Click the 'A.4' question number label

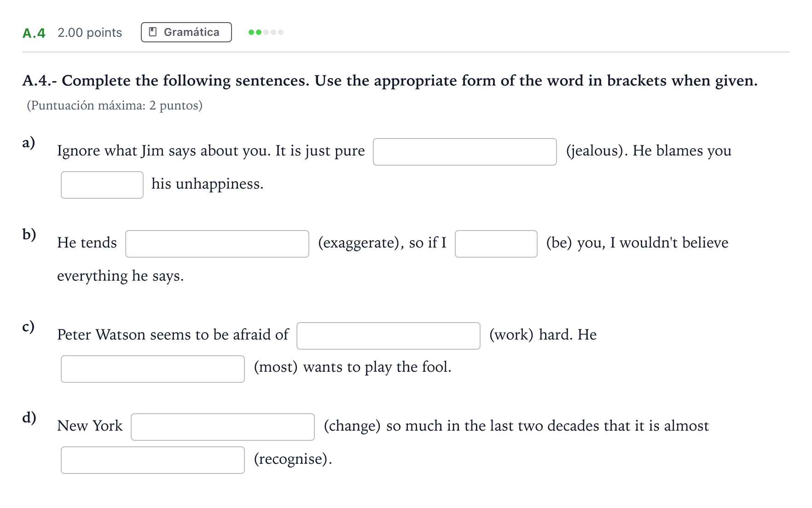point(34,33)
